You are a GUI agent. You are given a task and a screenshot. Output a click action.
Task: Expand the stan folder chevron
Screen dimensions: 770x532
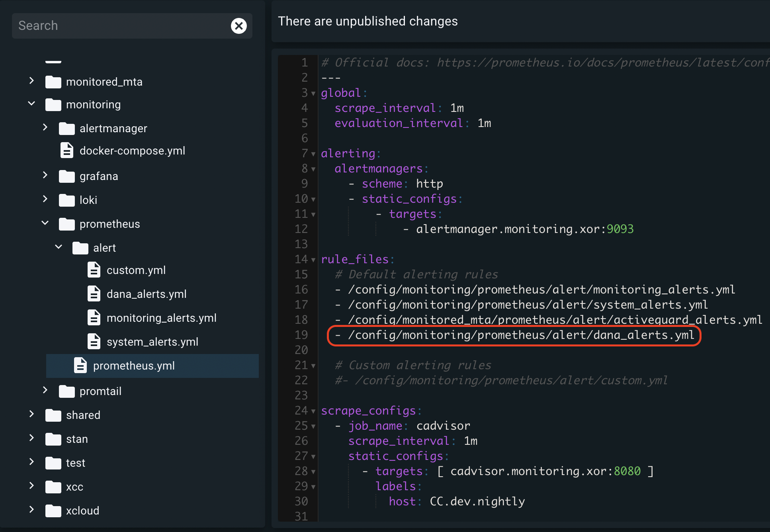point(31,438)
